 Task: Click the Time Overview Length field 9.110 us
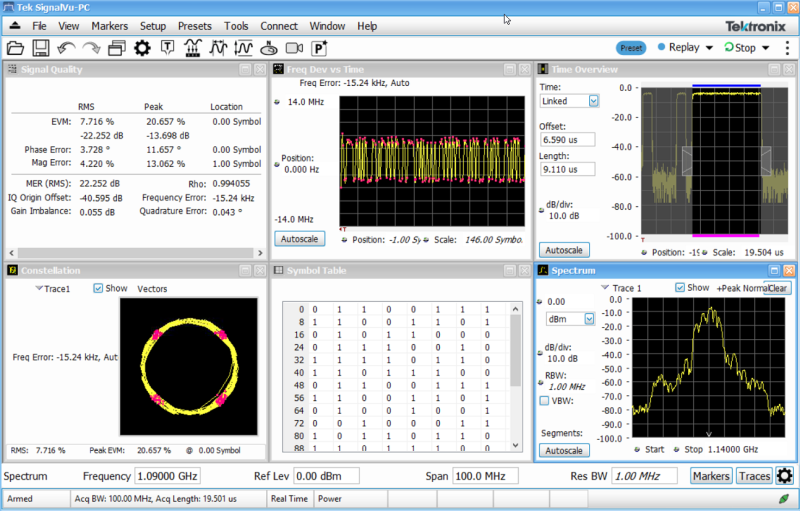tap(567, 169)
